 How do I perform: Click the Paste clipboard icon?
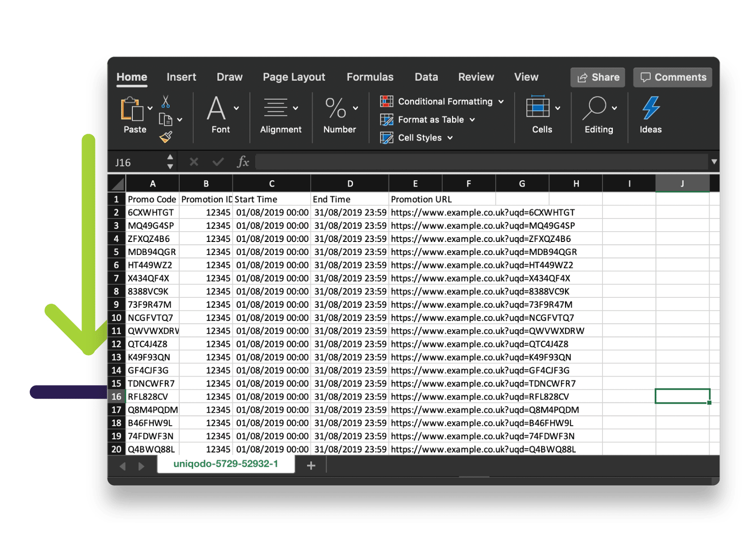click(x=131, y=109)
